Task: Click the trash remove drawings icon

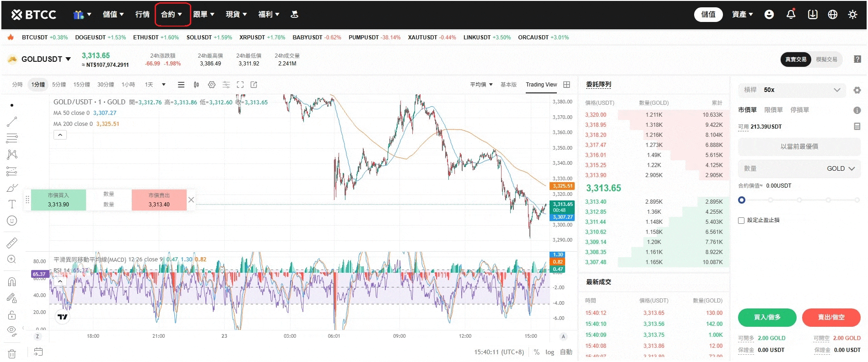Action: click(x=12, y=354)
